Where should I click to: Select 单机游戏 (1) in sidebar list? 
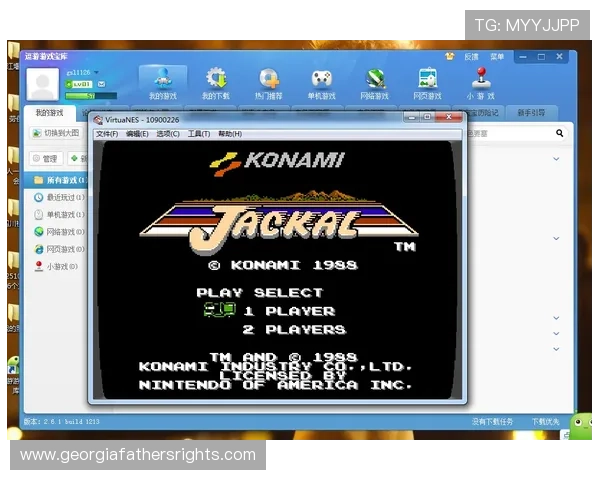pos(59,215)
